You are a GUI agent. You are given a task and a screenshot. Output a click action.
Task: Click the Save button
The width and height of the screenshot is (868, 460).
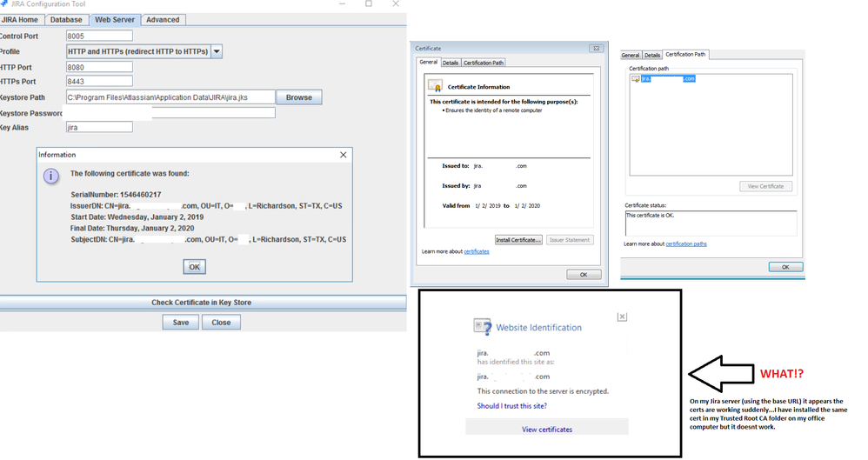click(x=180, y=322)
